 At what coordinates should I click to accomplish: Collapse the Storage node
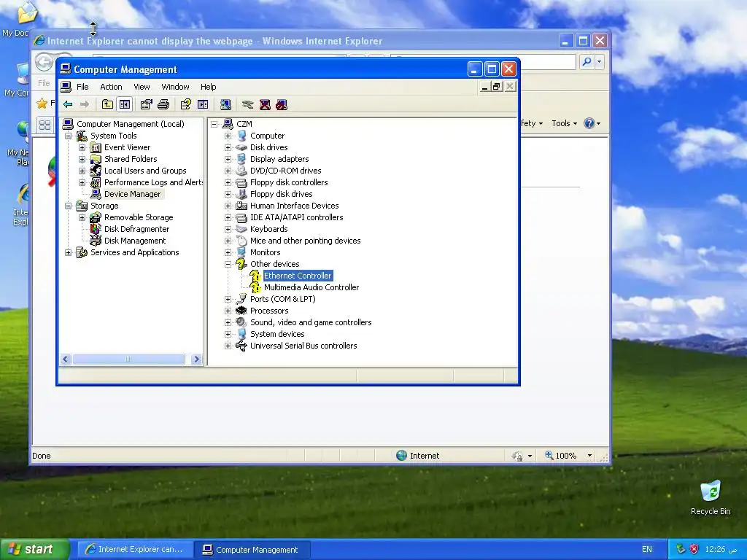tap(68, 206)
